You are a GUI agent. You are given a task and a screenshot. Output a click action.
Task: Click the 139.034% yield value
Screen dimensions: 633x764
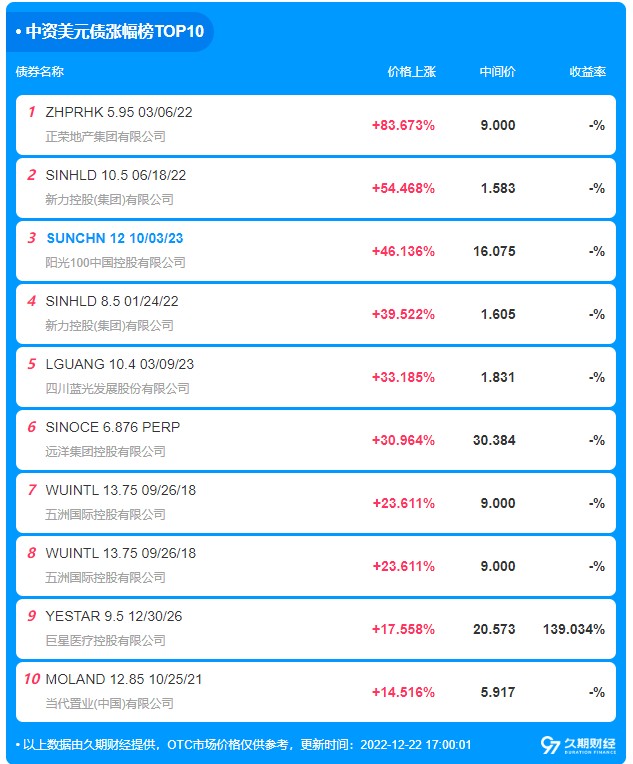pyautogui.click(x=574, y=629)
